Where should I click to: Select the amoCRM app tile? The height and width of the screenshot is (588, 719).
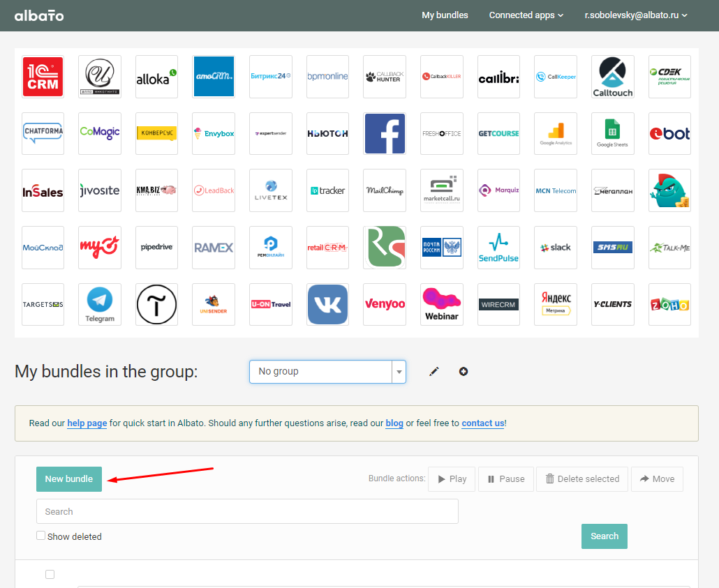214,77
